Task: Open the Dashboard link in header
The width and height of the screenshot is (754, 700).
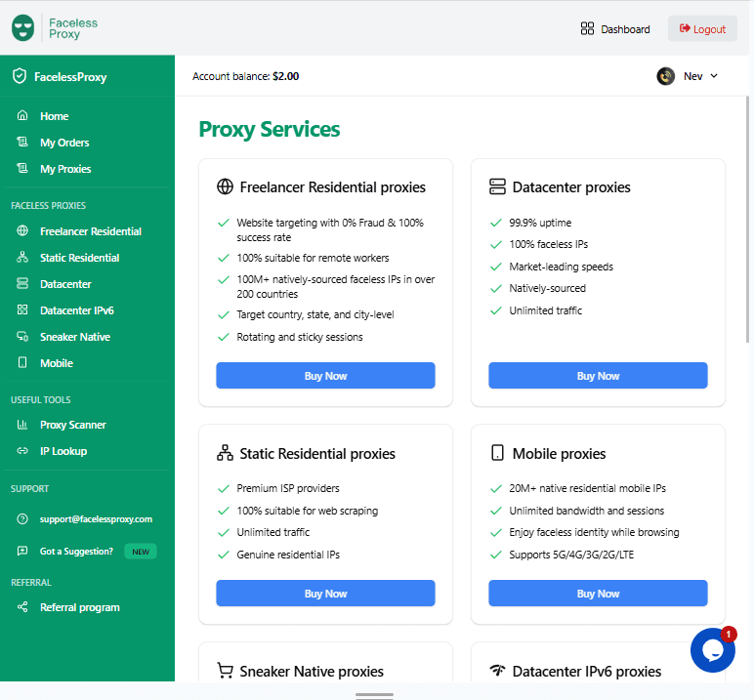Action: click(615, 28)
